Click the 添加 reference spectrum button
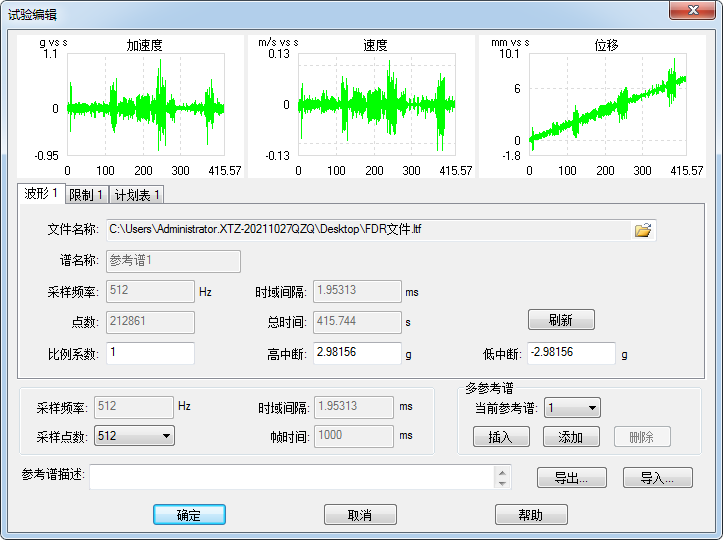Viewport: 723px width, 540px height. click(570, 437)
